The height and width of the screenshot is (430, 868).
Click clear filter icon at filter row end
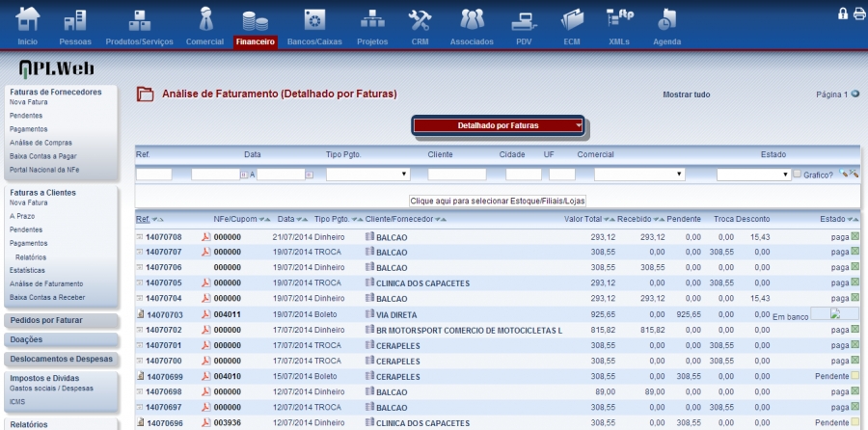coord(854,174)
